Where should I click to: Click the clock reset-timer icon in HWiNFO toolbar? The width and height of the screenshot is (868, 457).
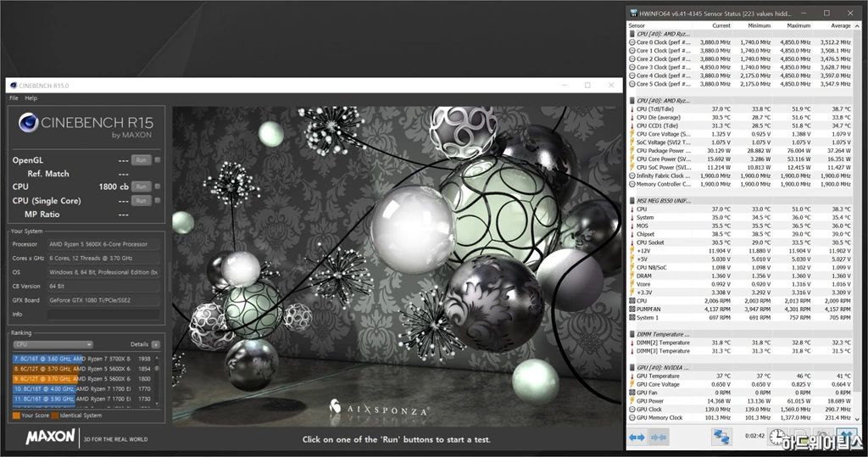coord(778,437)
